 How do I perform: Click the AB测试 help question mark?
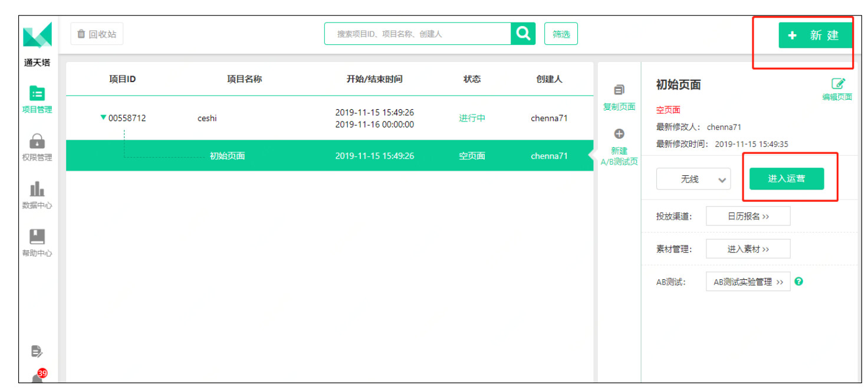[x=799, y=281]
